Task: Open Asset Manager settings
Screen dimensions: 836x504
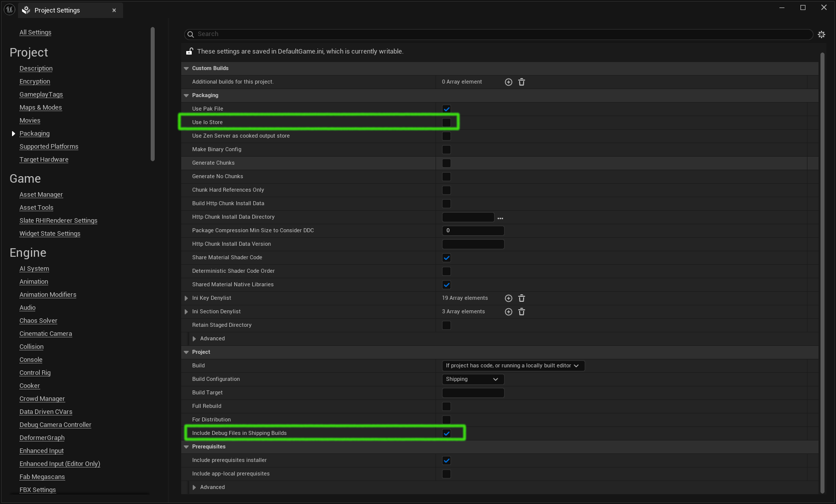Action: (41, 195)
